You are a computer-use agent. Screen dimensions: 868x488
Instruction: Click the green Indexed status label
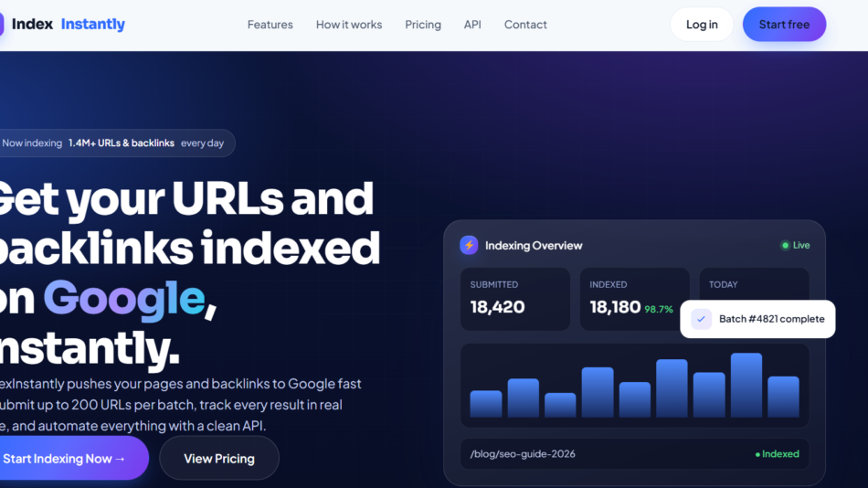(778, 453)
